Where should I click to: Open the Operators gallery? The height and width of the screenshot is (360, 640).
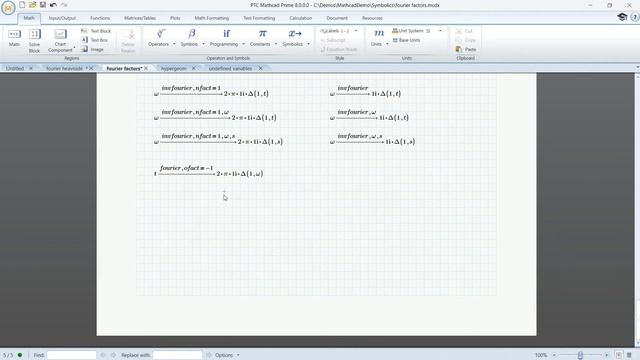coord(161,38)
